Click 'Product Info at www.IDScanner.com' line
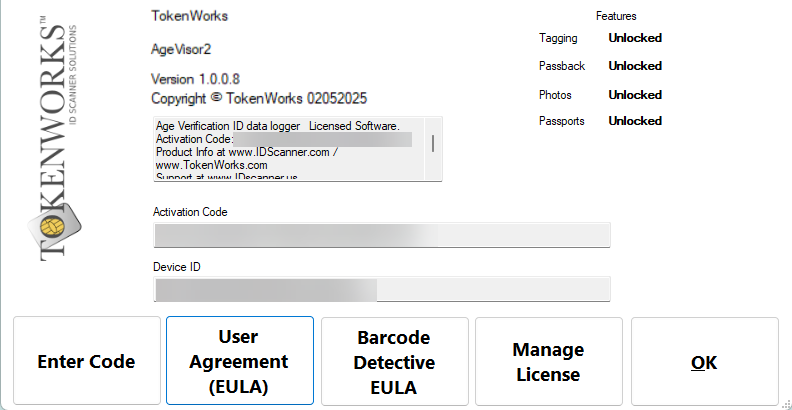This screenshot has height=410, width=792. click(x=246, y=152)
